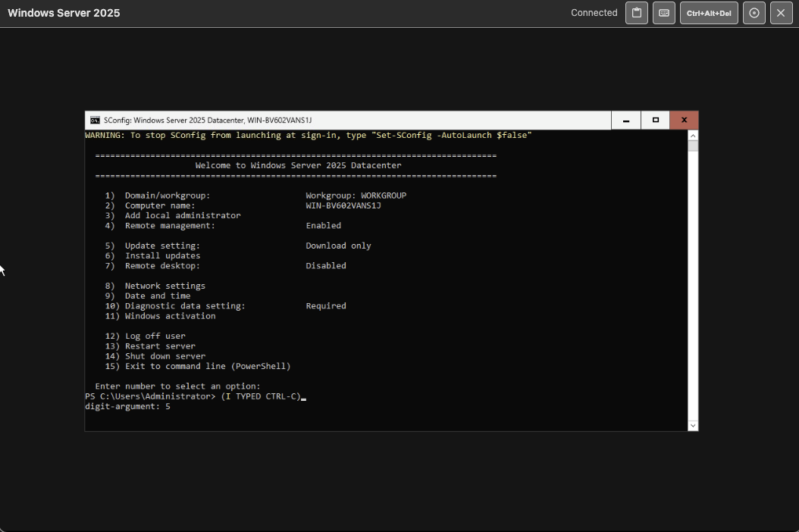Click the 'Windows Server 2025' title text
The image size is (799, 532).
[x=64, y=13]
